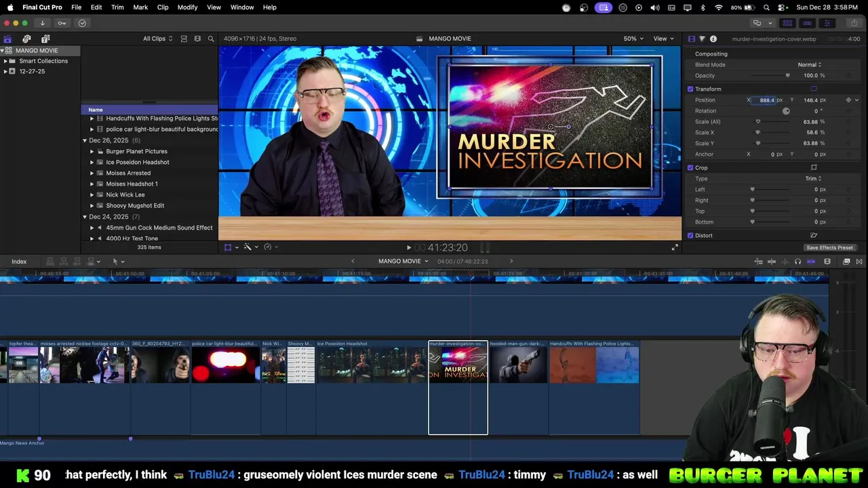Change Blend Mode Normal dropdown
The image size is (868, 488).
[x=809, y=65]
